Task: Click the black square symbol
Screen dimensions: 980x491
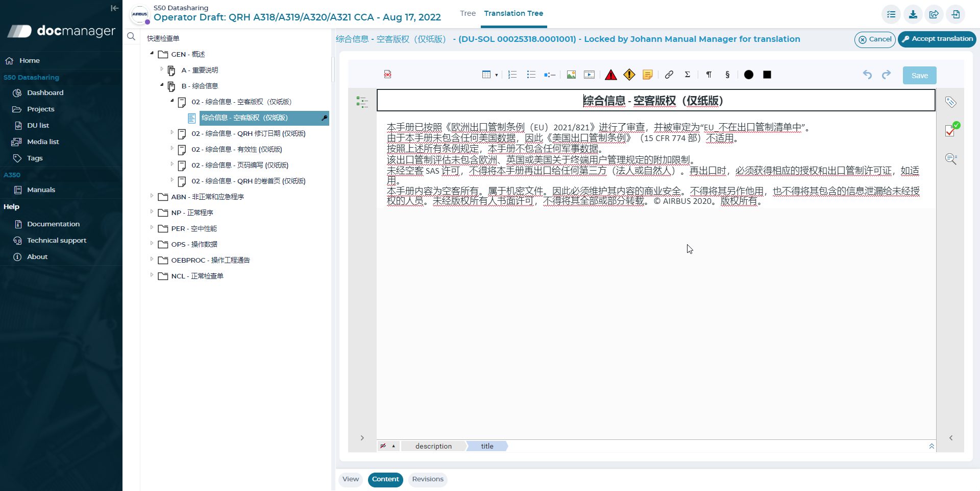Action: (x=767, y=75)
